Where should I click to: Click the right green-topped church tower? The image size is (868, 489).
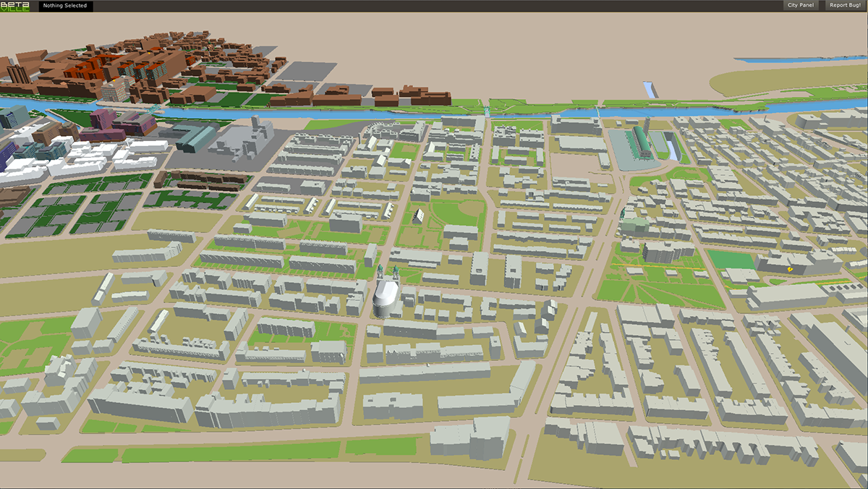pos(396,274)
